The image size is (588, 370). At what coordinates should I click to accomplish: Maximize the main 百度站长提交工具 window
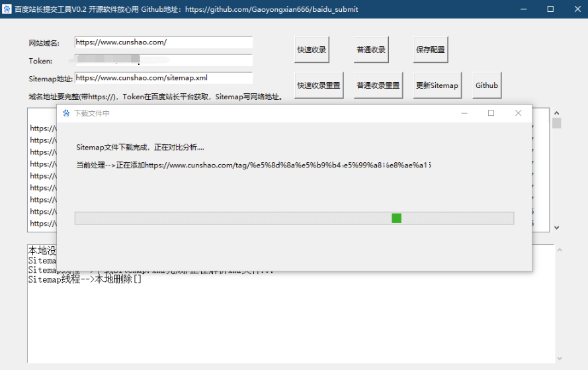(550, 9)
